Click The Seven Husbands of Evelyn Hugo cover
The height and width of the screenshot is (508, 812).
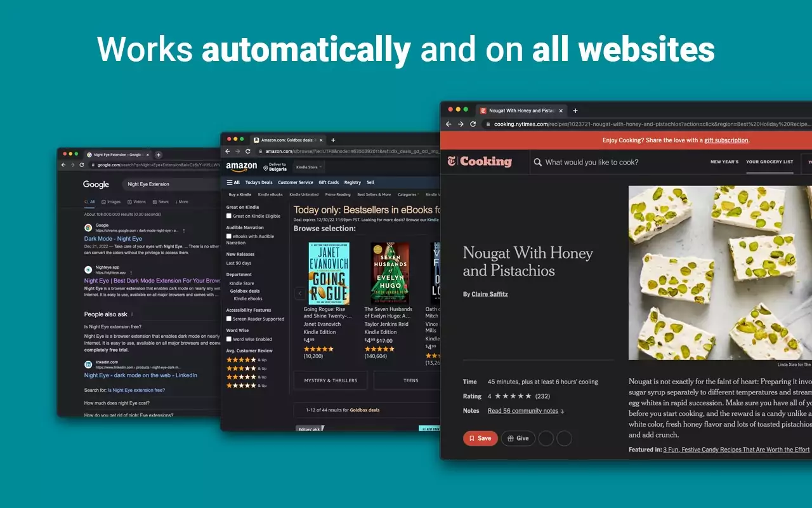(390, 273)
